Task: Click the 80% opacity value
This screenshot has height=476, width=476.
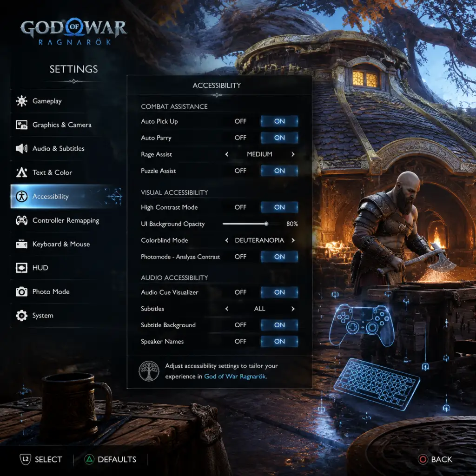Action: [292, 224]
